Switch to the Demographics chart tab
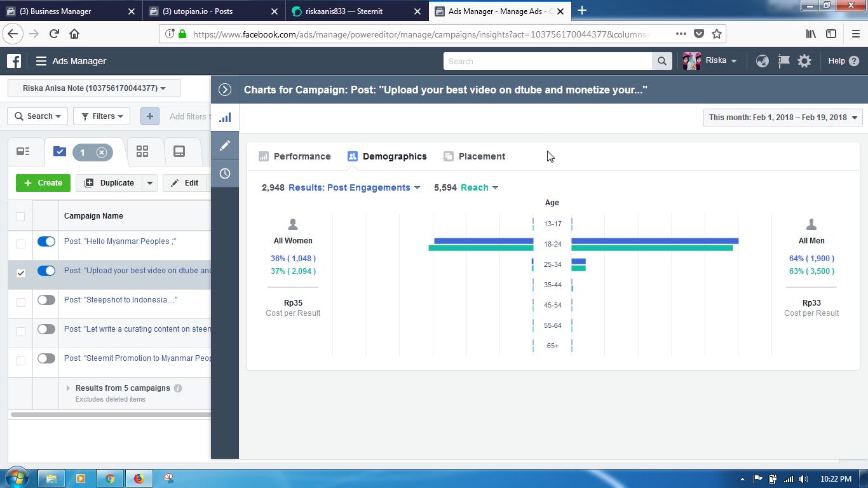 click(x=387, y=156)
